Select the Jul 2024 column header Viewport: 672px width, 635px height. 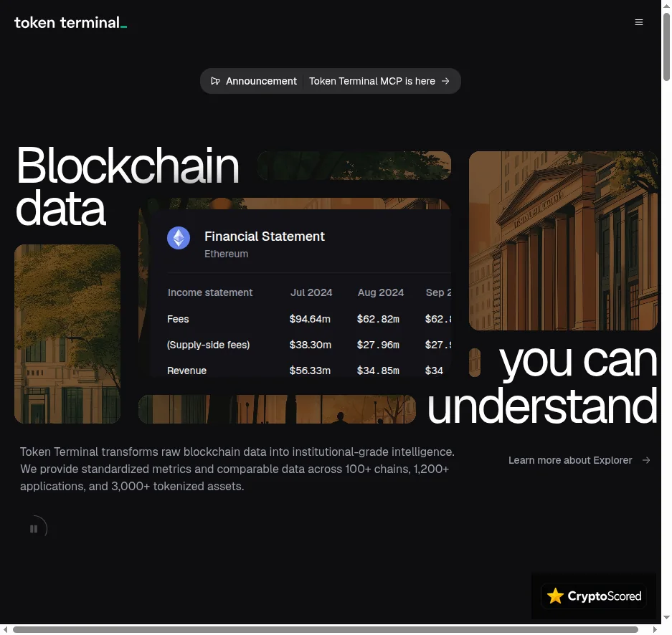311,292
